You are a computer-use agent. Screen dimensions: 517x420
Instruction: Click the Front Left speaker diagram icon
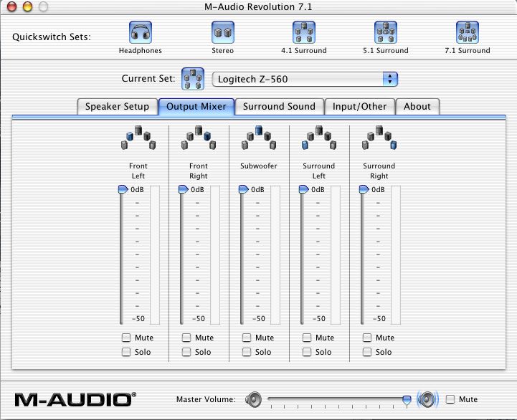[x=138, y=138]
